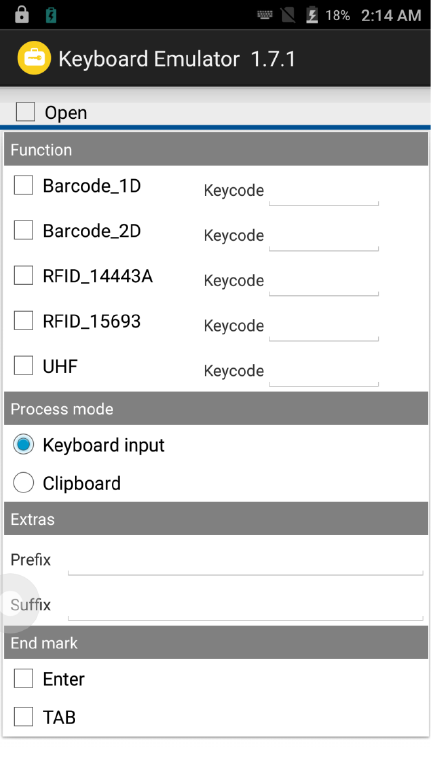Tap the green battery-charging notification icon
Image resolution: width=431 pixels, height=767 pixels.
(x=51, y=15)
